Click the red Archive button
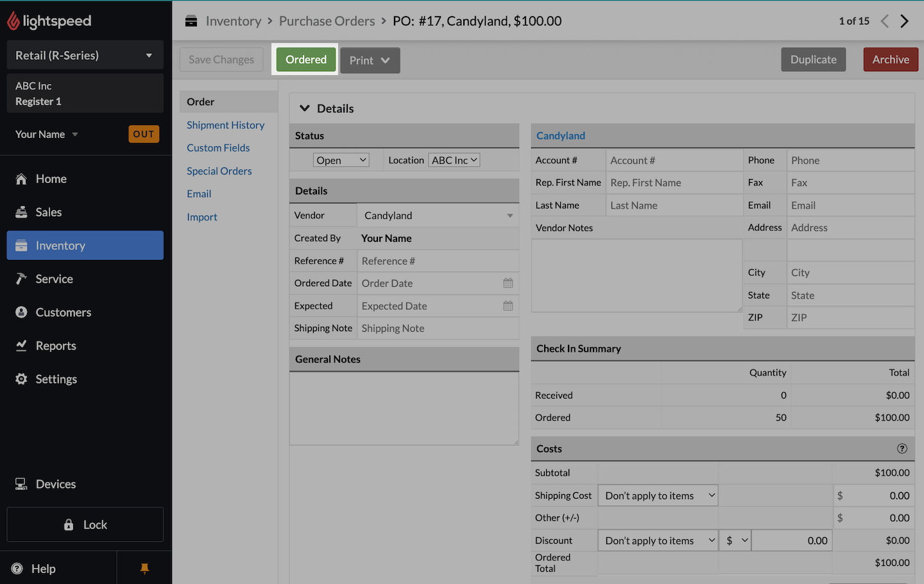The width and height of the screenshot is (924, 584). [891, 60]
